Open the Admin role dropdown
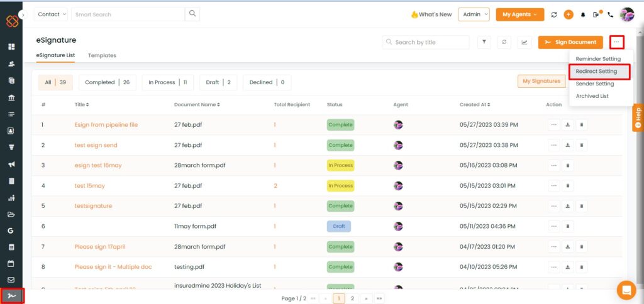The image size is (644, 304). pyautogui.click(x=474, y=14)
